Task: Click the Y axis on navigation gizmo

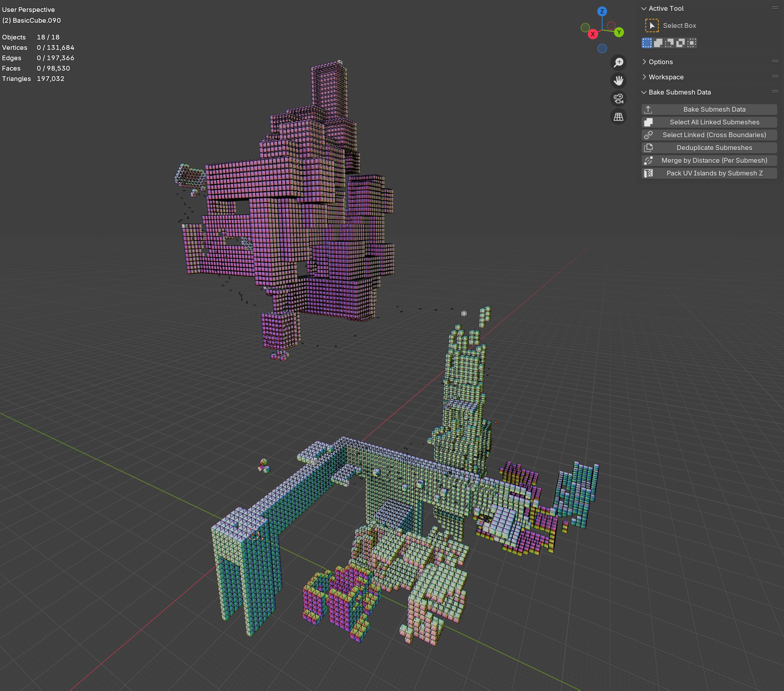Action: pos(619,32)
